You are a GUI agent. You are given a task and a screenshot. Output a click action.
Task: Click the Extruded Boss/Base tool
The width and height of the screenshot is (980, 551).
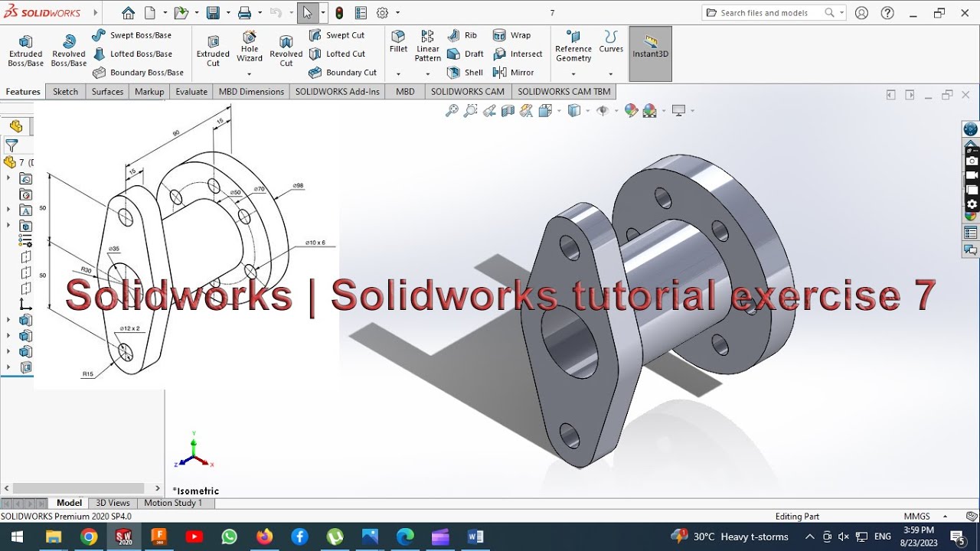(x=25, y=51)
